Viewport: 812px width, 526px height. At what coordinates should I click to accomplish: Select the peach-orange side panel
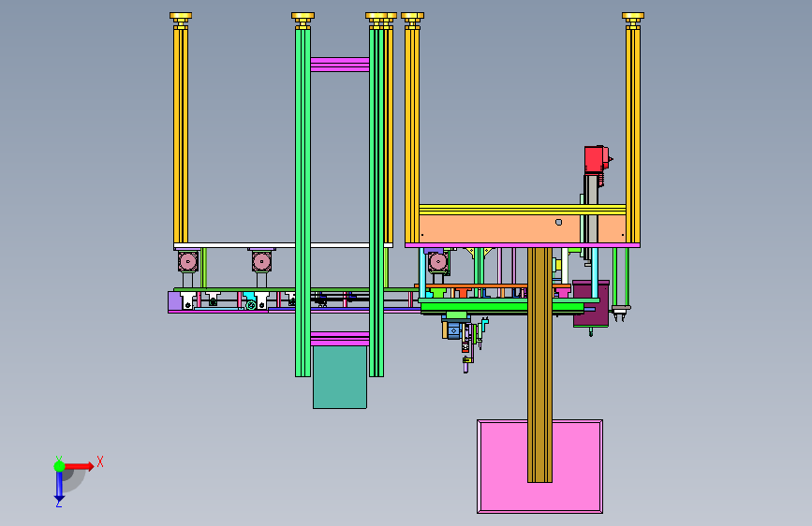pos(500,229)
